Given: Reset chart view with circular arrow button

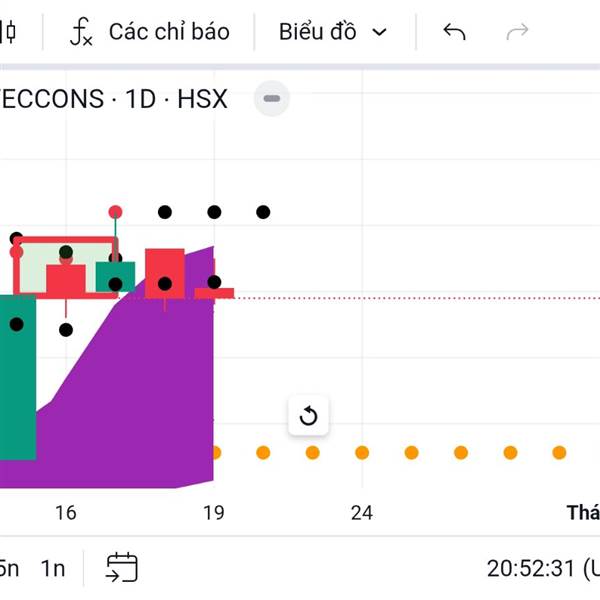Looking at the screenshot, I should coord(308,416).
